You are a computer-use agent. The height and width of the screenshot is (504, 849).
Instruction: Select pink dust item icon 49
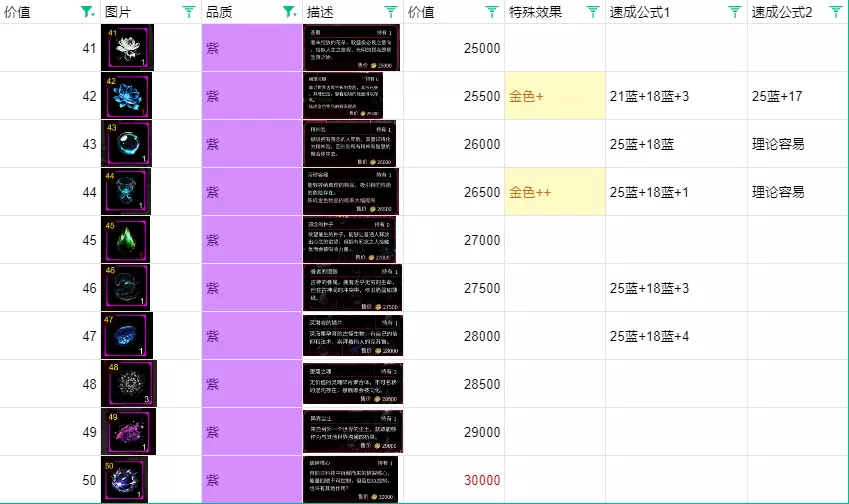[128, 431]
